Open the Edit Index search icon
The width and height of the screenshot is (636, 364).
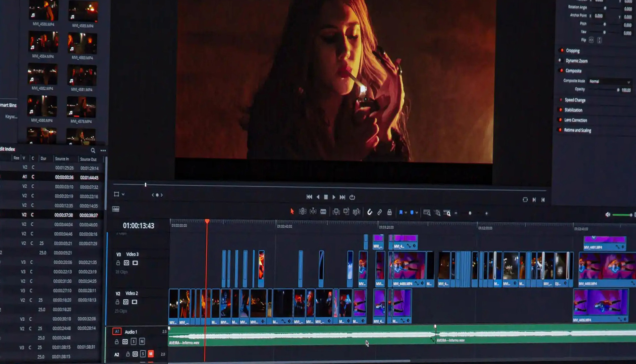93,151
